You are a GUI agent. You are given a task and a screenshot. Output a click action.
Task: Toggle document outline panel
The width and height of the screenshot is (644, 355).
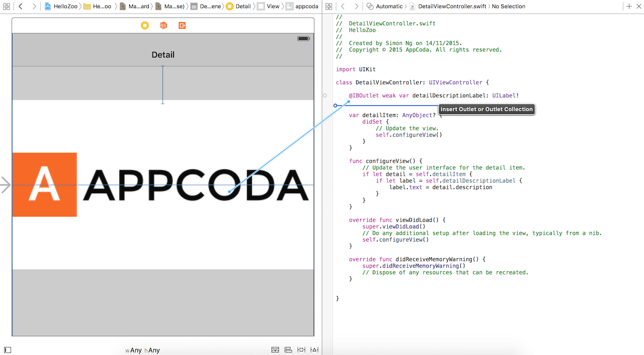[8, 350]
